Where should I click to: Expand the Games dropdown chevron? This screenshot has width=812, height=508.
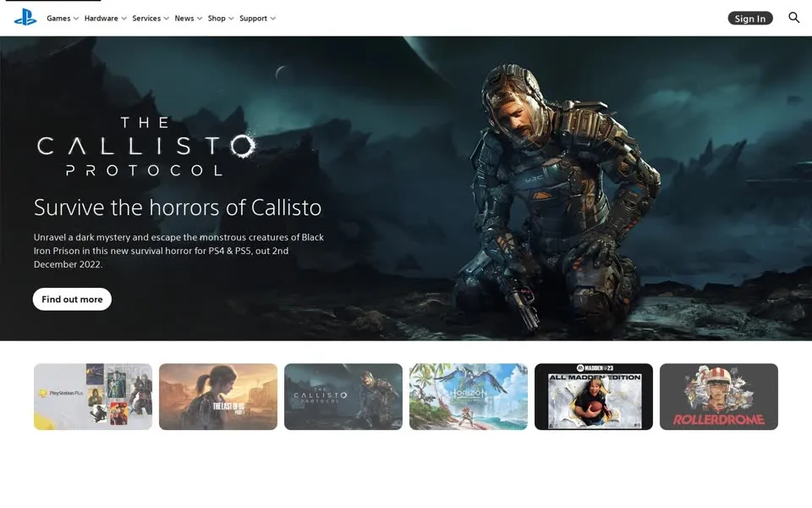tap(76, 19)
